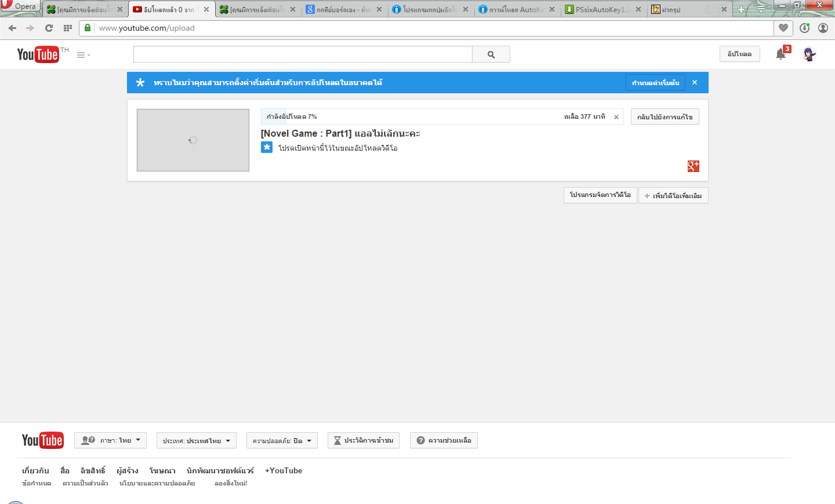
Task: Close the PSsixAutoKey tab
Action: coord(638,9)
